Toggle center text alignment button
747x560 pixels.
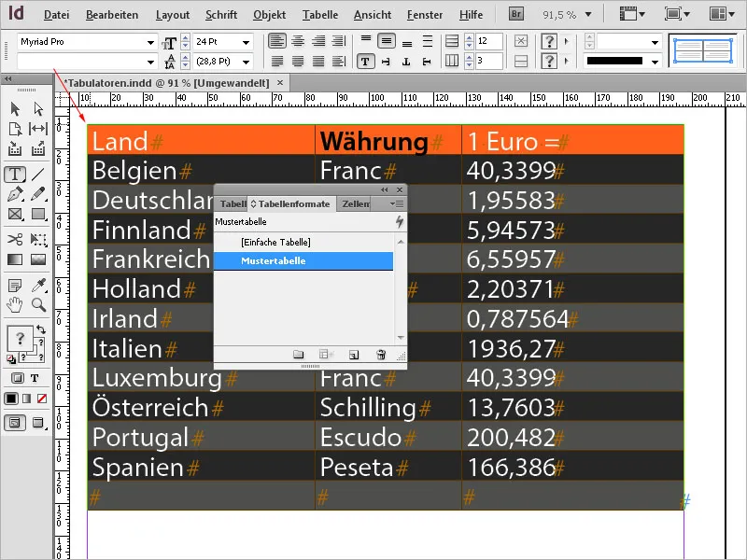pyautogui.click(x=298, y=41)
